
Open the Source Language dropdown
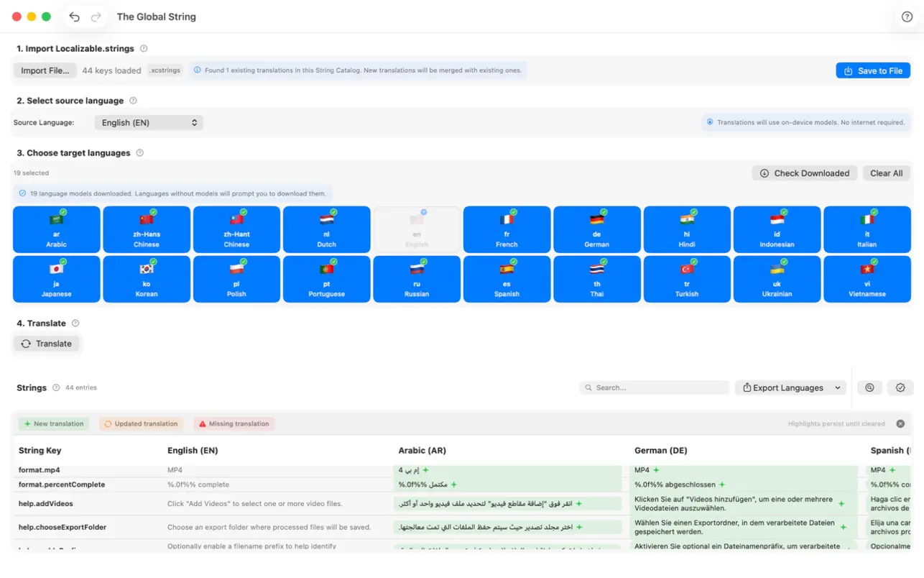(149, 123)
